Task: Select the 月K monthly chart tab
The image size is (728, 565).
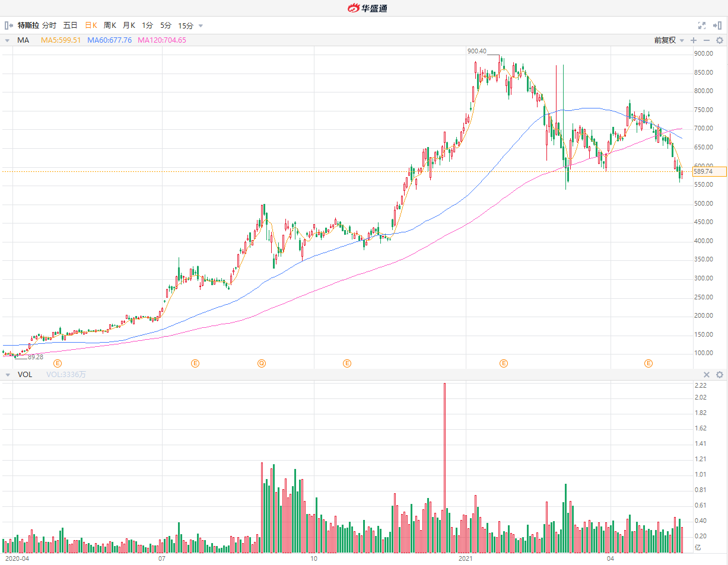Action: pos(129,25)
